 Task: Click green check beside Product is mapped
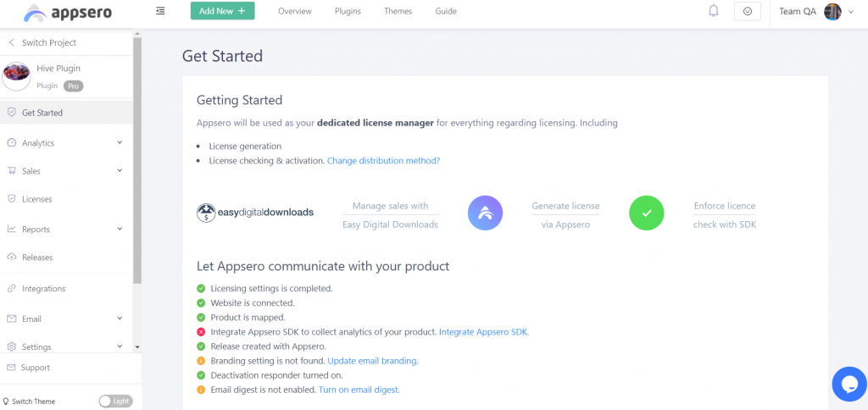coord(201,318)
